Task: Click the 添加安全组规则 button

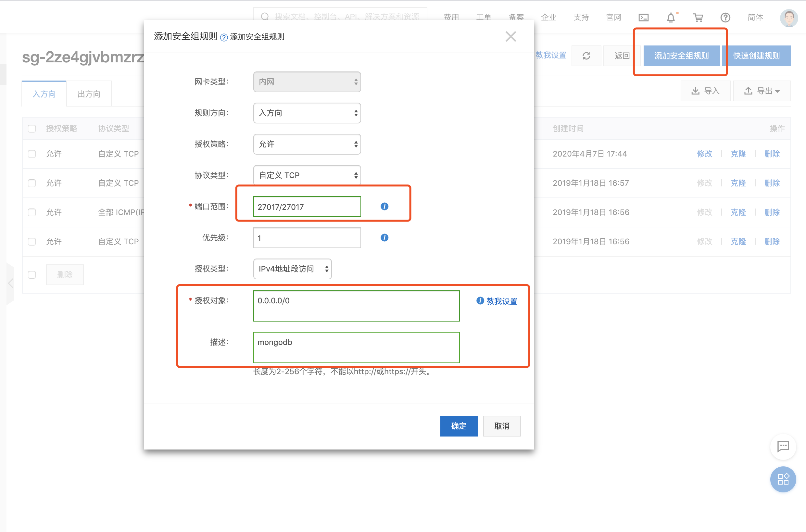Action: click(682, 56)
